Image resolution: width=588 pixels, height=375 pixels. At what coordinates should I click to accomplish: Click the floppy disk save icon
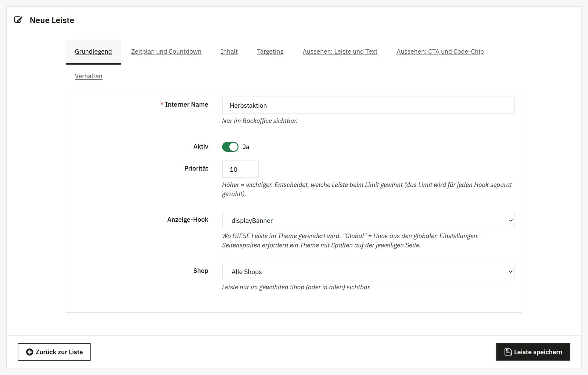click(x=508, y=352)
